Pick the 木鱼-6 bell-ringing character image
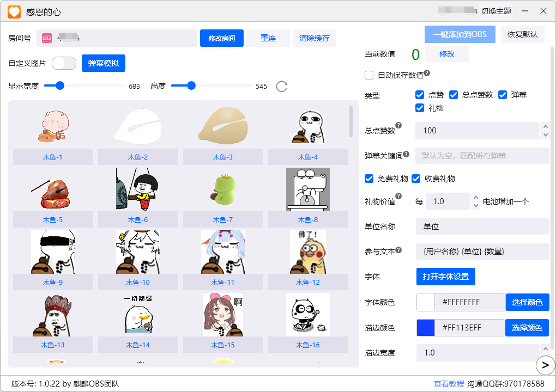Viewport: 556px width, 392px height. (x=138, y=189)
